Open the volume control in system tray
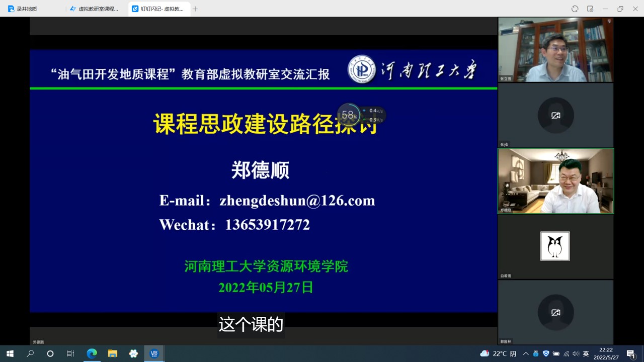Screen dimensions: 644x362 576,353
